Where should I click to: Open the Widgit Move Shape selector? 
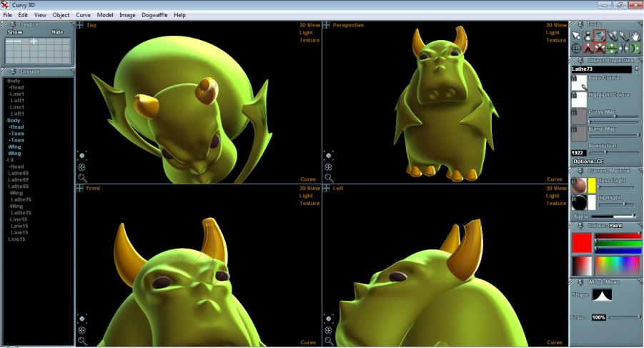click(602, 294)
